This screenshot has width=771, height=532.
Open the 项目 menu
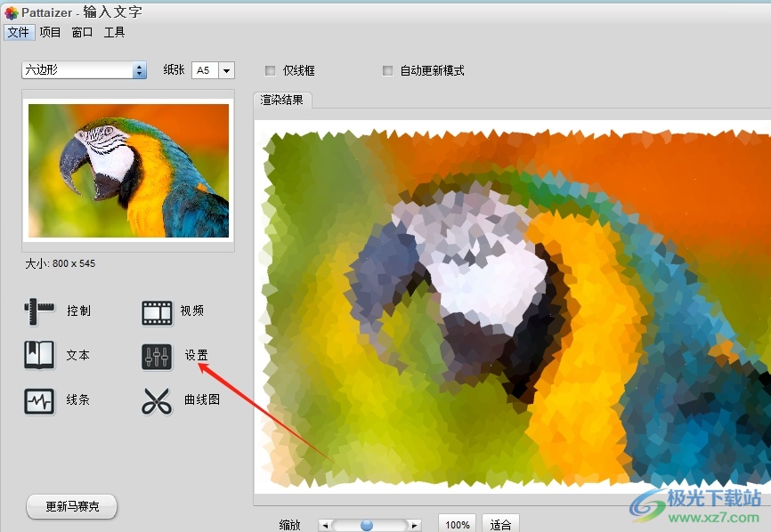(x=50, y=32)
